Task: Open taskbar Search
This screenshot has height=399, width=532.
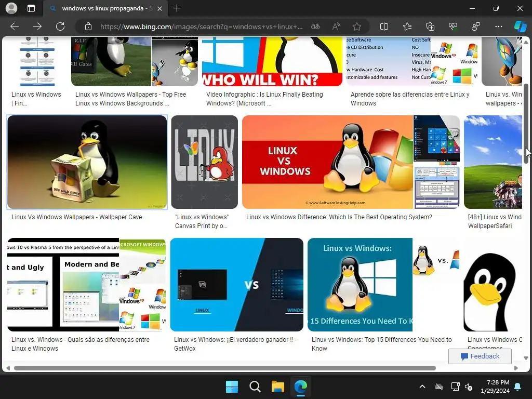Action: (255, 387)
